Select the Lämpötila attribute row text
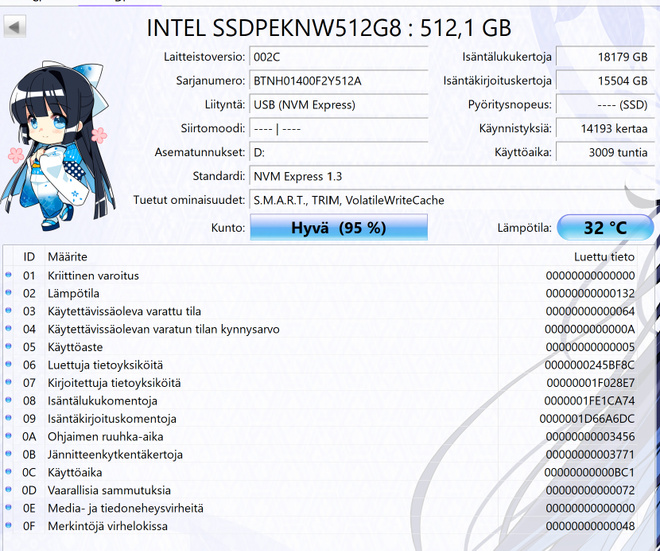660x551 pixels. pos(73,293)
